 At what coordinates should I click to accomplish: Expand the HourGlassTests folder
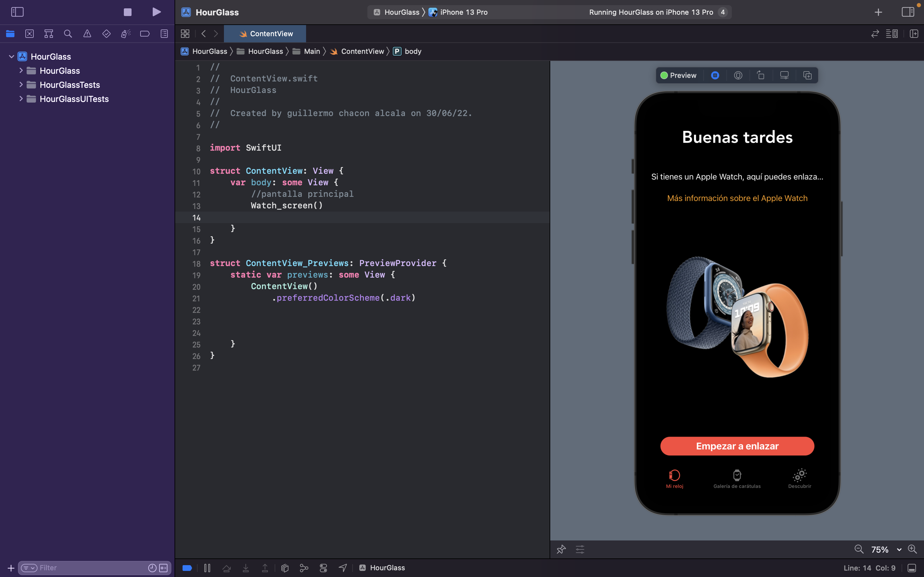(x=21, y=85)
